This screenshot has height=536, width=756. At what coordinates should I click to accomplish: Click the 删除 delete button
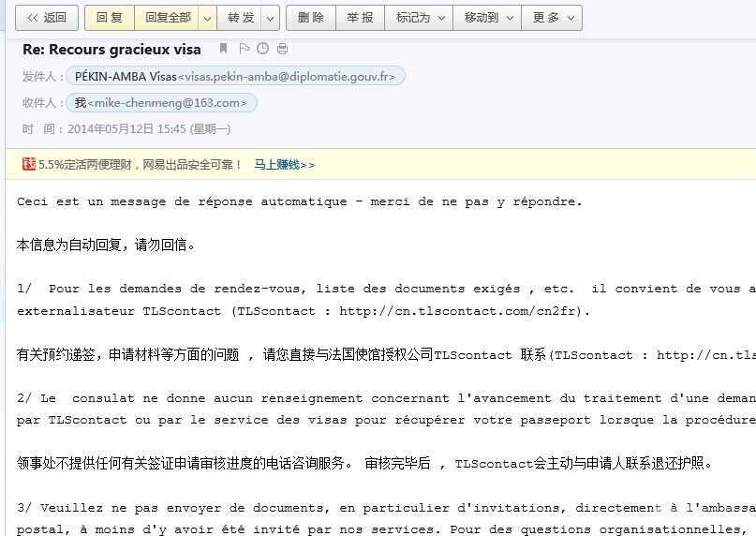[311, 18]
